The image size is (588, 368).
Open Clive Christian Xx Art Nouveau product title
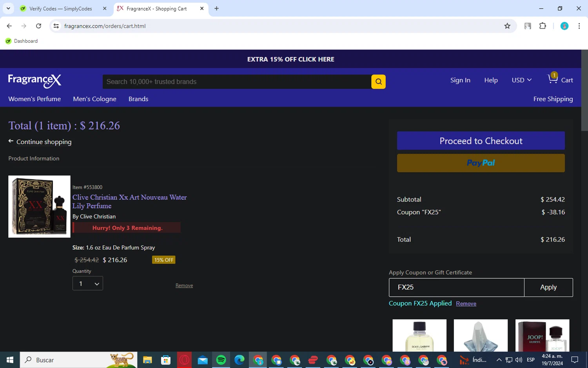coord(129,201)
